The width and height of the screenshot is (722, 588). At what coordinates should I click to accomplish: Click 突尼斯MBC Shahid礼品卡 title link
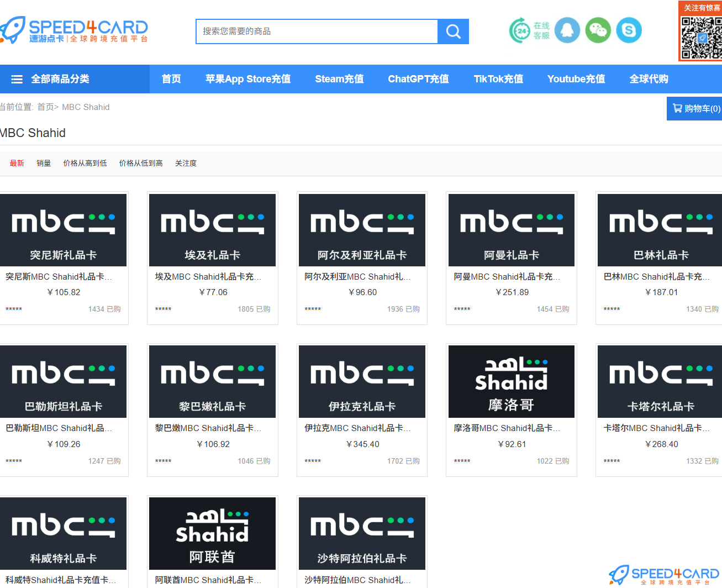coord(59,277)
